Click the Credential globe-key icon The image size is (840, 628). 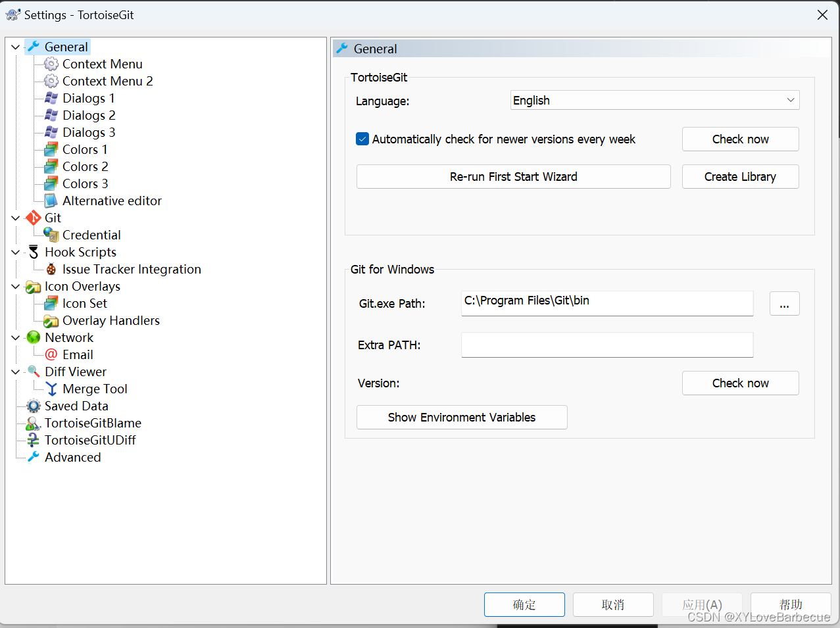pos(51,235)
